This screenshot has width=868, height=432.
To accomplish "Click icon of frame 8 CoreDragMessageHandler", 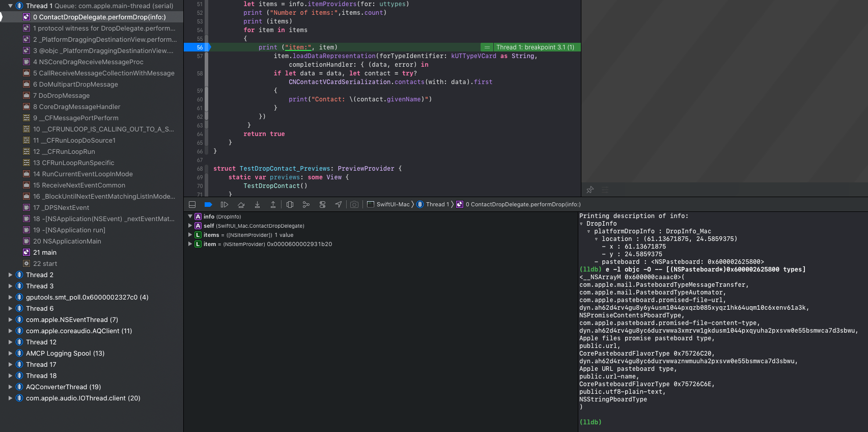I will point(26,107).
